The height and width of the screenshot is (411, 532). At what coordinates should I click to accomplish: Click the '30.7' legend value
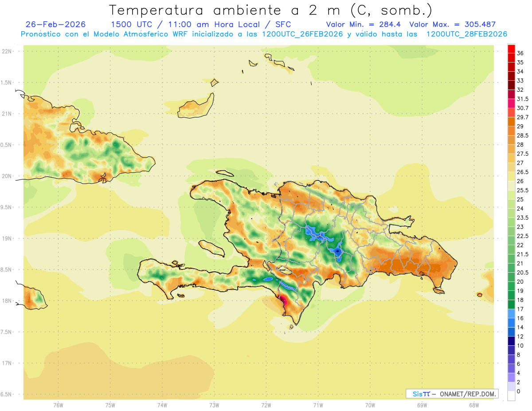[523, 108]
